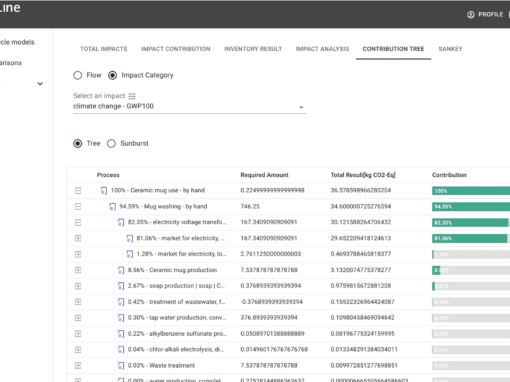Open comparisons in the sidebar
The width and height of the screenshot is (510, 382).
pyautogui.click(x=11, y=63)
